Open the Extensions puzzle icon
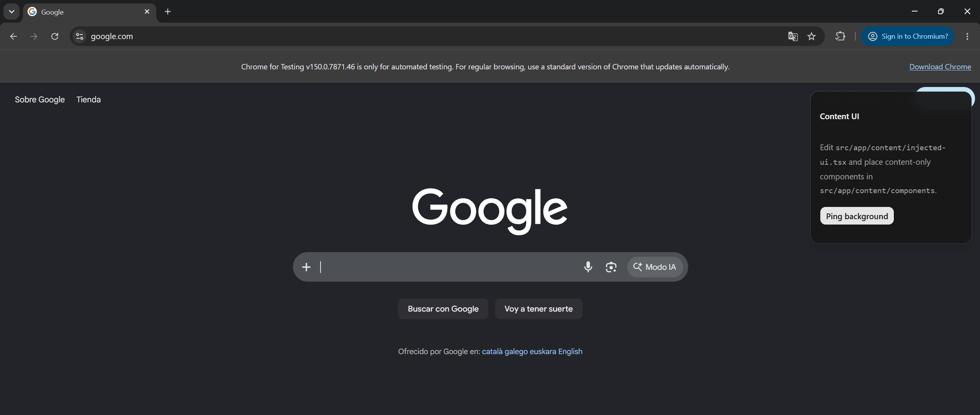Viewport: 980px width, 415px height. 840,36
